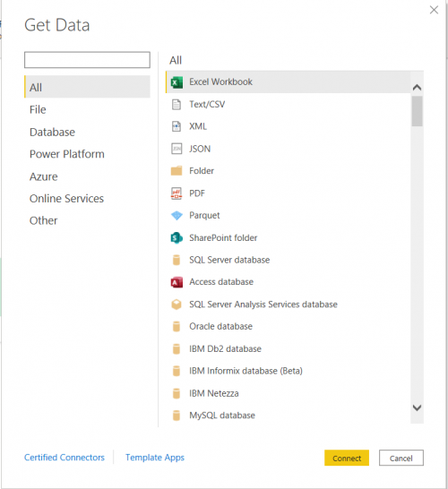
Task: Pick the XML document icon
Action: click(177, 126)
